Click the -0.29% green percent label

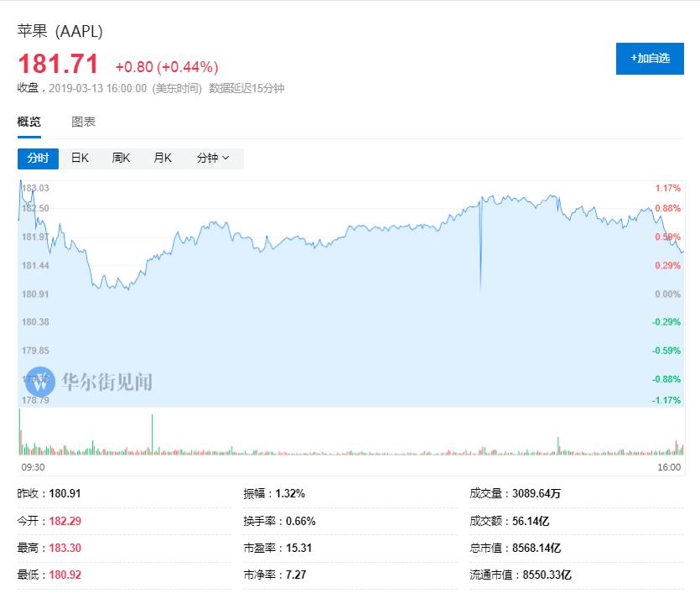666,322
